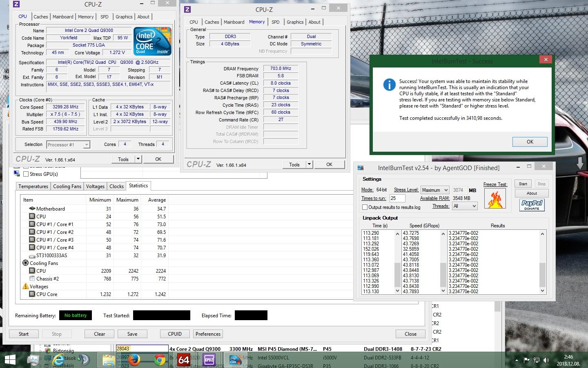The height and width of the screenshot is (368, 588).
Task: Open Tools dropdown arrow in CPU-Z Memory window
Action: [309, 164]
